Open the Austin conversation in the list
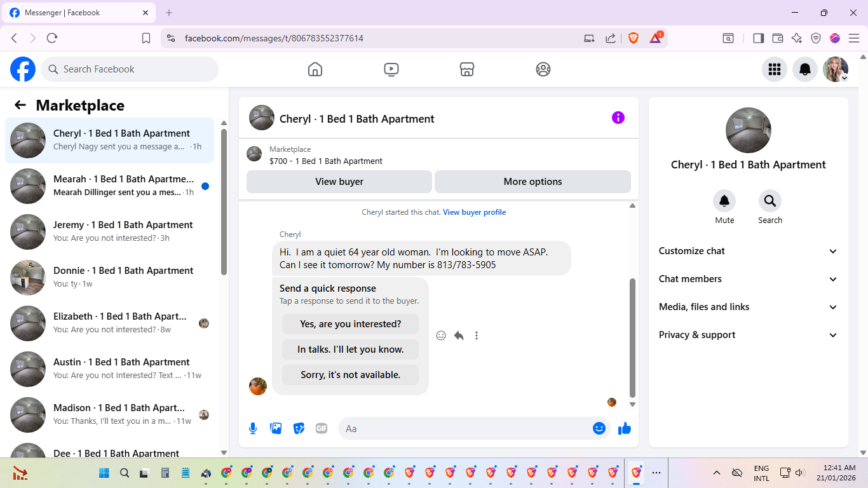 109,369
